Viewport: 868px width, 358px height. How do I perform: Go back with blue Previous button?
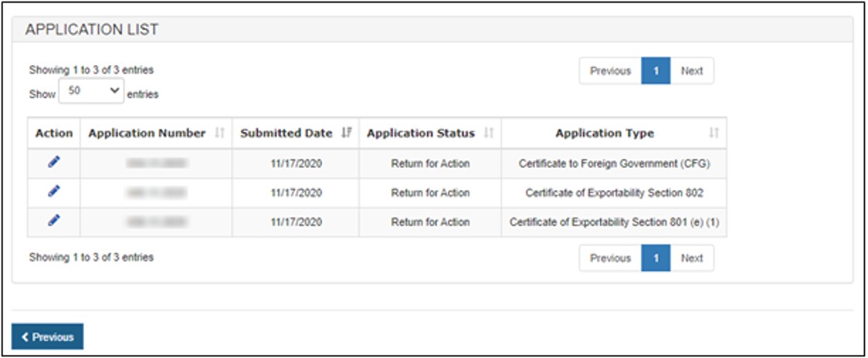coord(47,337)
